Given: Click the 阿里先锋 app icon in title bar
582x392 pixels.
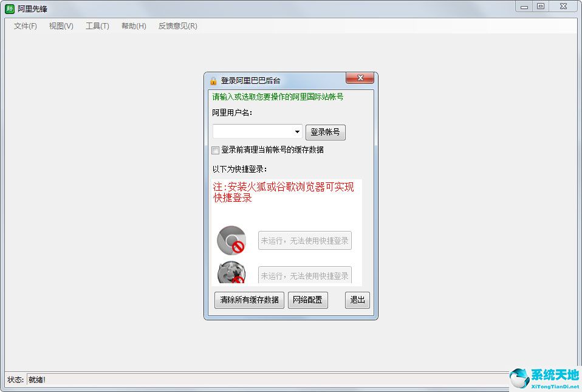Looking at the screenshot, I should 10,9.
